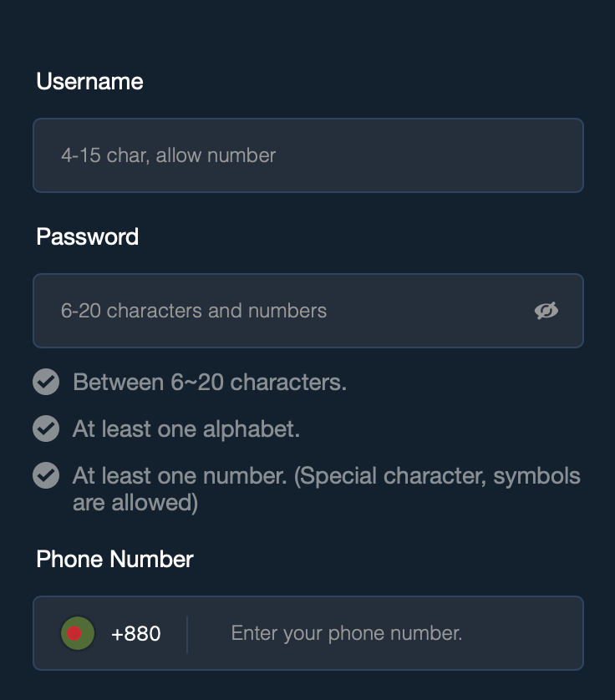Open the +880 country code selector
615x700 pixels.
(x=135, y=633)
